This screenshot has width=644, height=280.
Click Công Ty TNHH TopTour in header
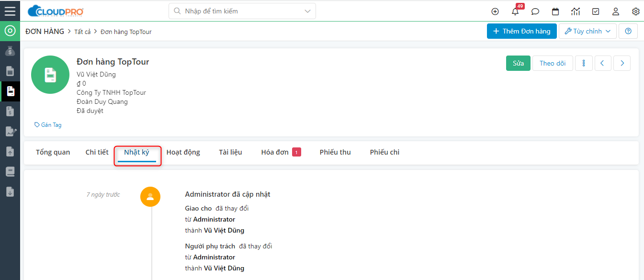[111, 92]
